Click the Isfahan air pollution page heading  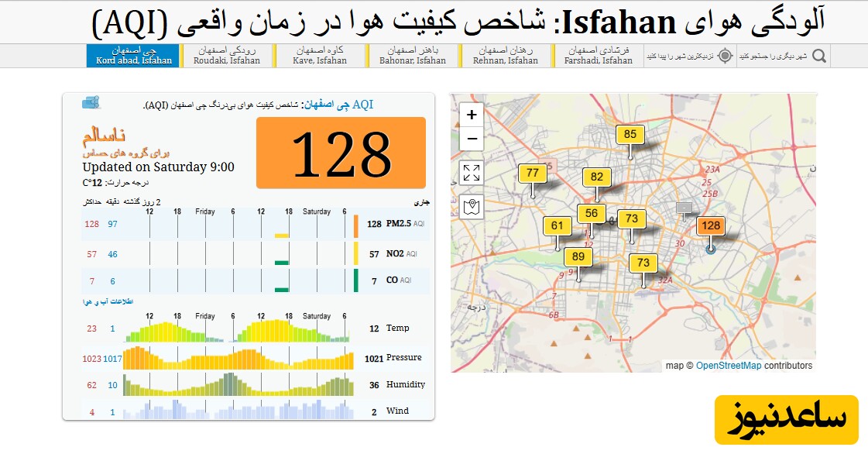click(x=458, y=22)
